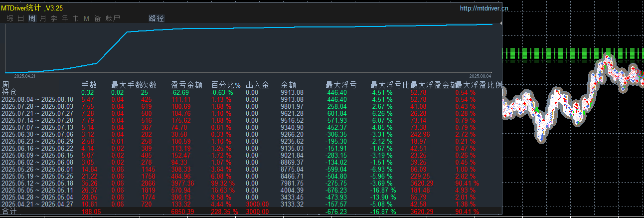This screenshot has width=644, height=218.
Task: Select row 2025.05.12 ~ 2025.05.18
Action: (37, 183)
